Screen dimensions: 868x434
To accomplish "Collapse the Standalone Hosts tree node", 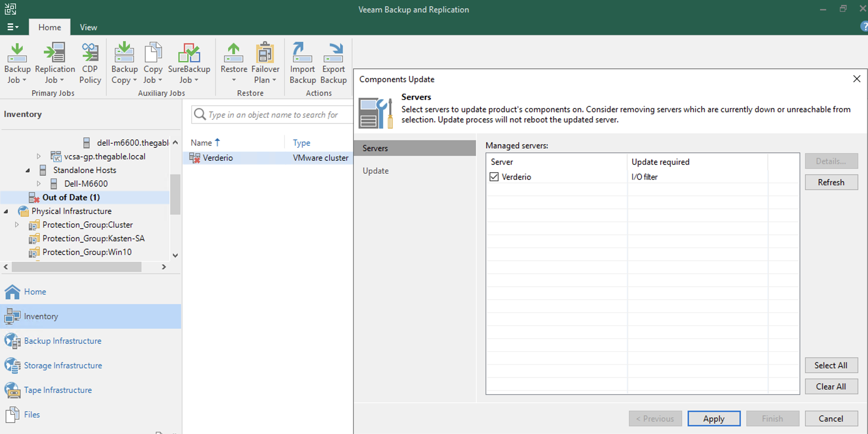I will 28,170.
